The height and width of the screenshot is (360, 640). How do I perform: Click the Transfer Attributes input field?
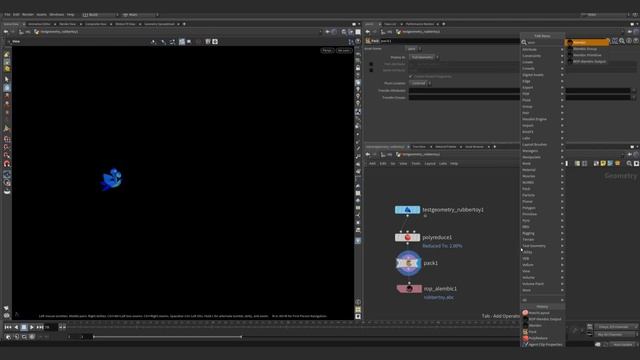(x=520, y=91)
